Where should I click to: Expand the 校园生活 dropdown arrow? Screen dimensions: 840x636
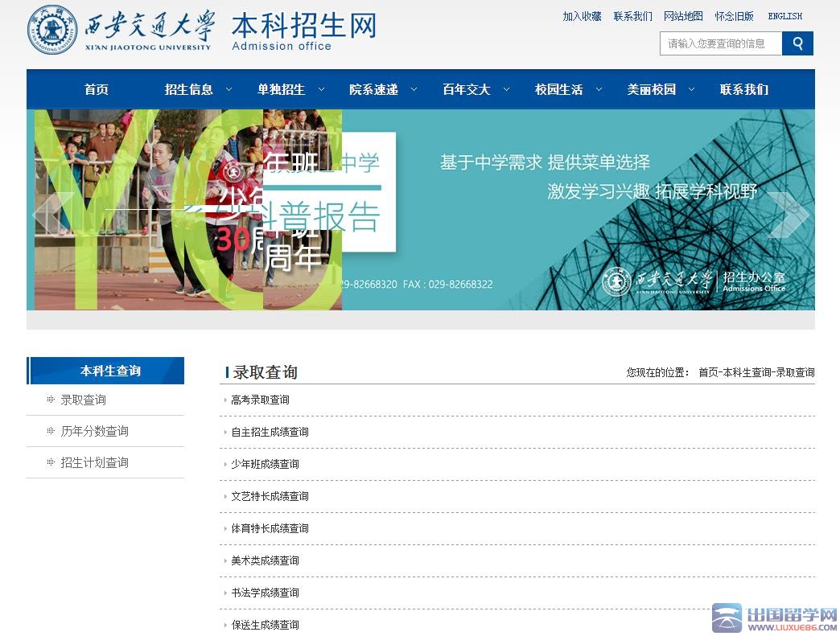point(599,89)
